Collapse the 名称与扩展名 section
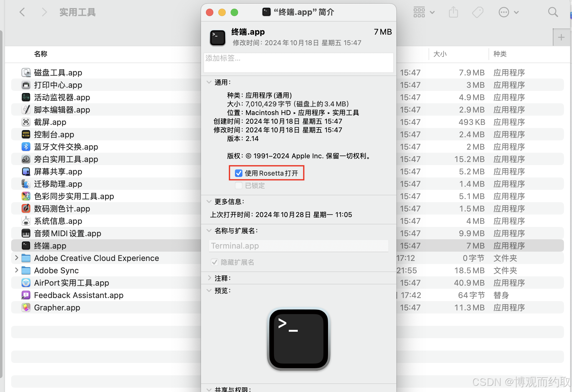The height and width of the screenshot is (392, 572). click(209, 231)
